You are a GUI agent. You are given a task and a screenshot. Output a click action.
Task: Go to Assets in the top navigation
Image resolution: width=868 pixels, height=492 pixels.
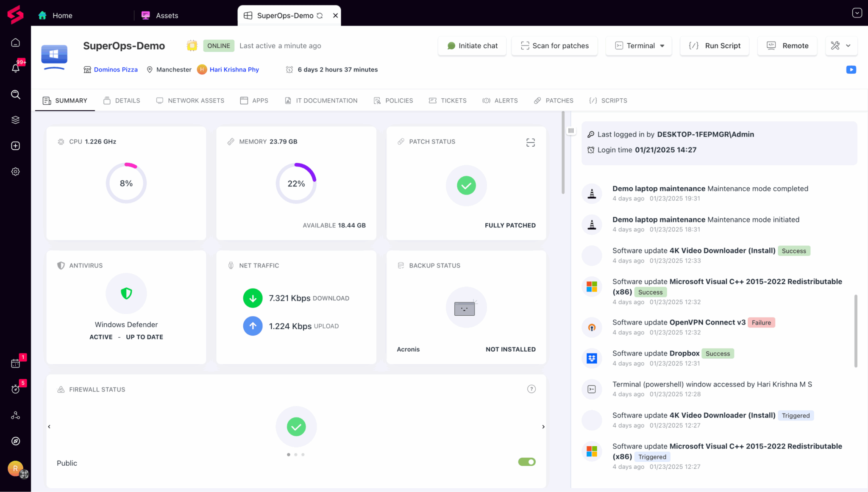(x=167, y=15)
